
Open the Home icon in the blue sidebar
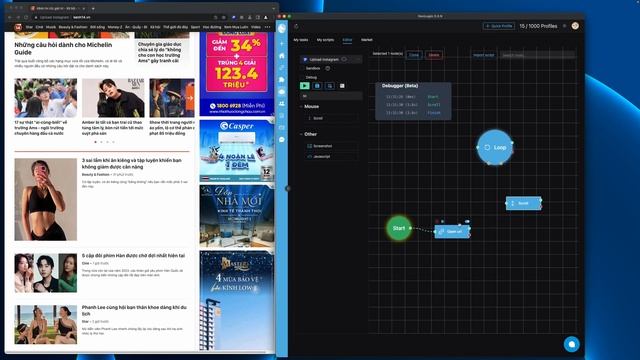point(282,56)
